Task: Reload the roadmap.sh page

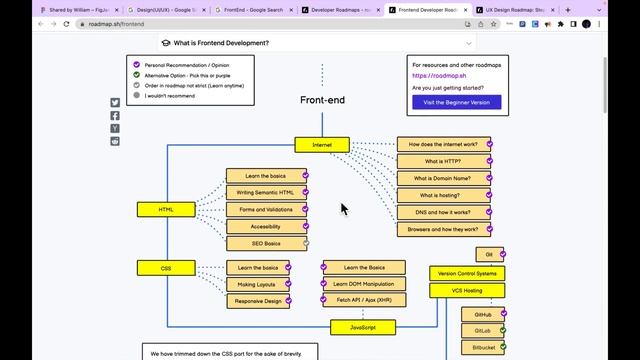Action: 67,24
